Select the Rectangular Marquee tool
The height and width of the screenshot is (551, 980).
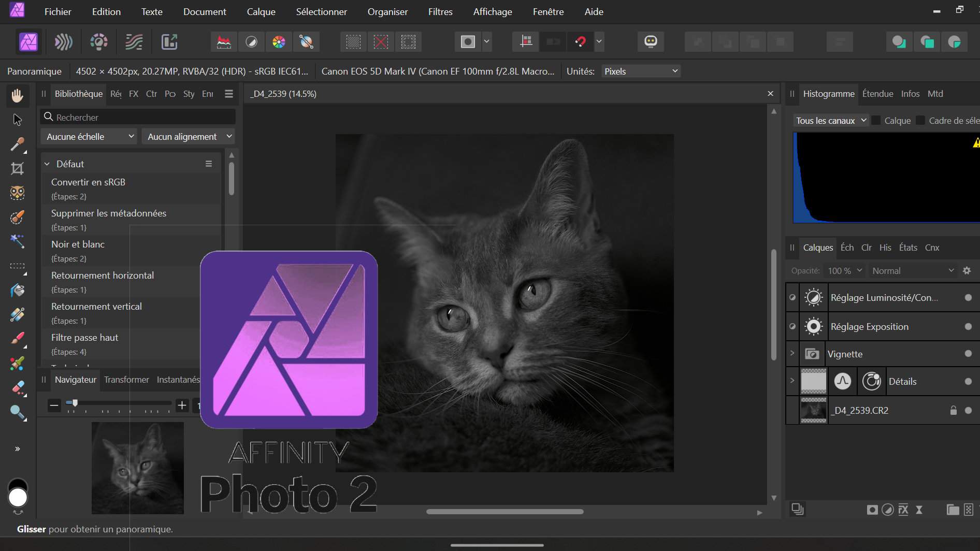(x=17, y=266)
